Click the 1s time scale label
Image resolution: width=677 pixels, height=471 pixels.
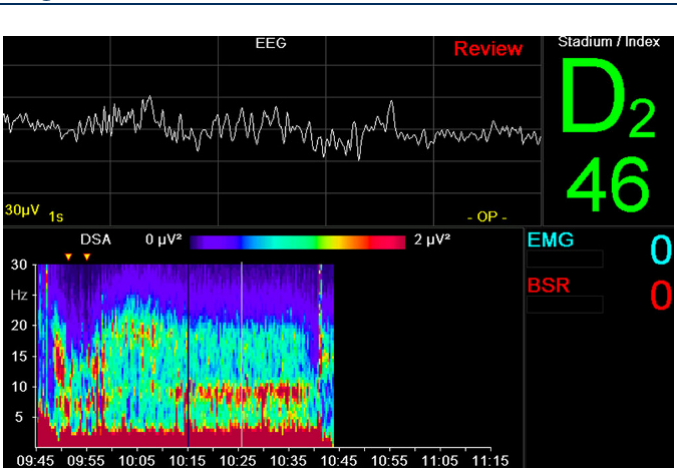[56, 216]
